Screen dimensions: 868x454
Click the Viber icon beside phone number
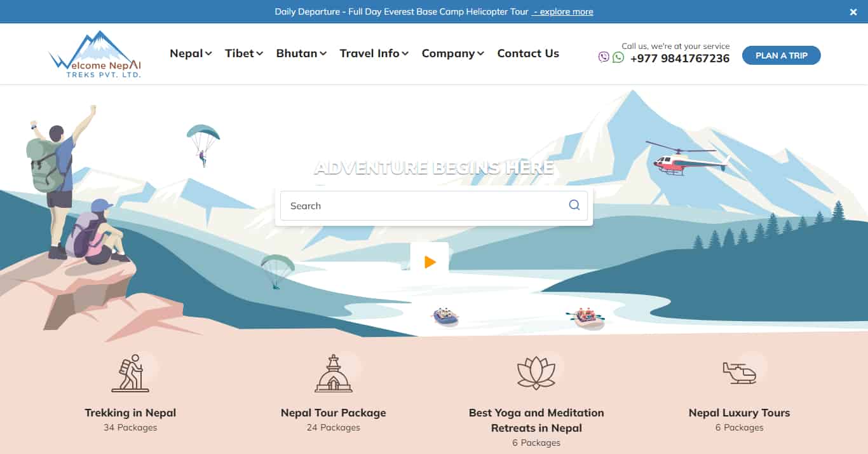tap(604, 57)
